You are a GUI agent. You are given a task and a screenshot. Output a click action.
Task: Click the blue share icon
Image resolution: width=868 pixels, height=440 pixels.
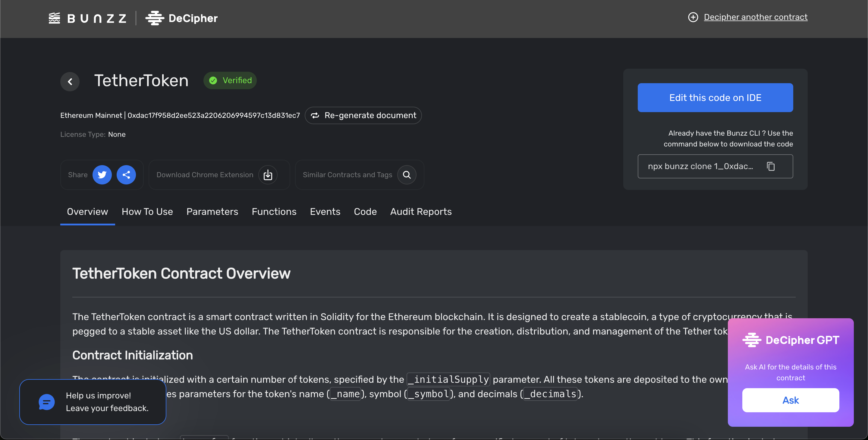point(126,174)
